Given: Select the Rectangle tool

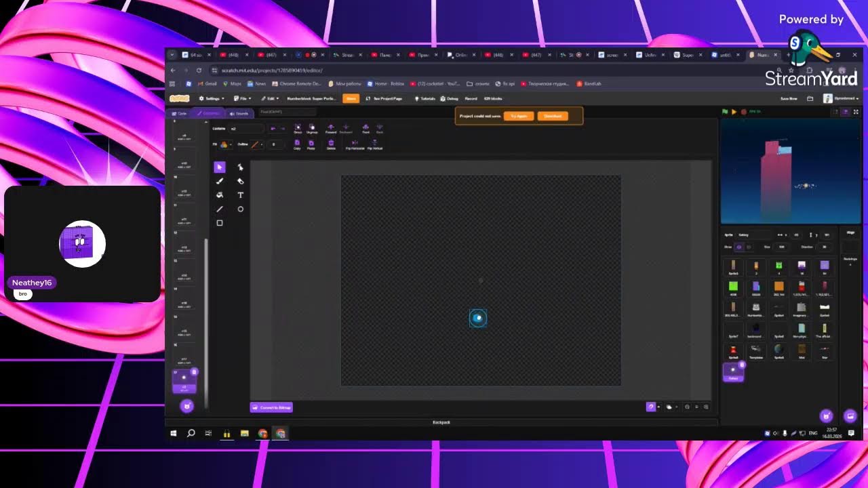Looking at the screenshot, I should coord(219,223).
